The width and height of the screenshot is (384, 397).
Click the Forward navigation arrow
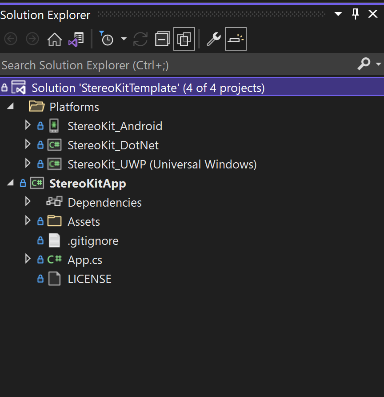tap(32, 39)
